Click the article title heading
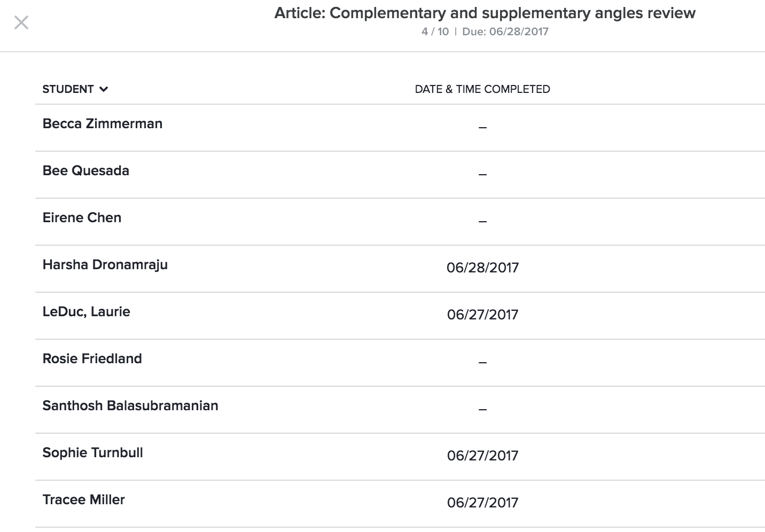765x532 pixels. [x=485, y=13]
